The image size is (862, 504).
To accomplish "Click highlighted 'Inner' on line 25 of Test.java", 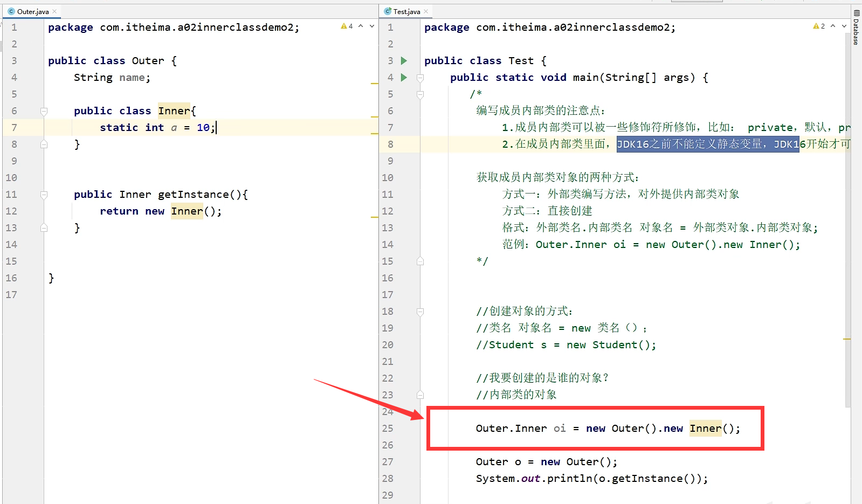I will (x=705, y=429).
